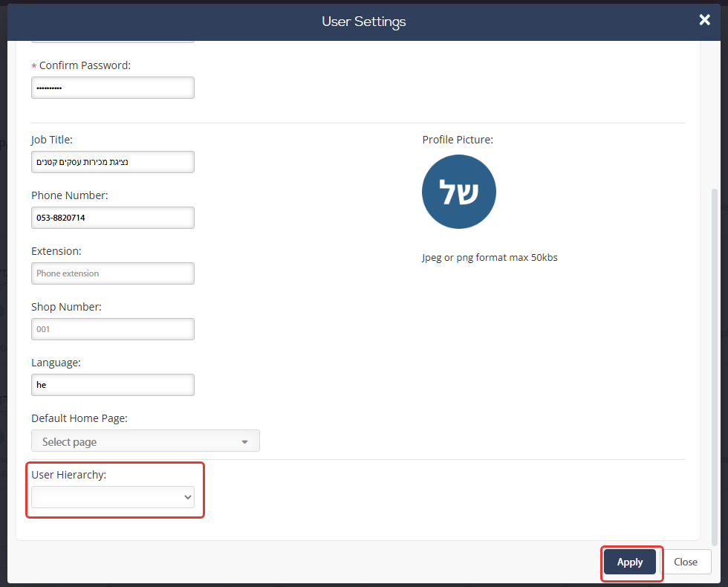The height and width of the screenshot is (587, 728).
Task: Click the Shop Number field
Action: tap(113, 329)
